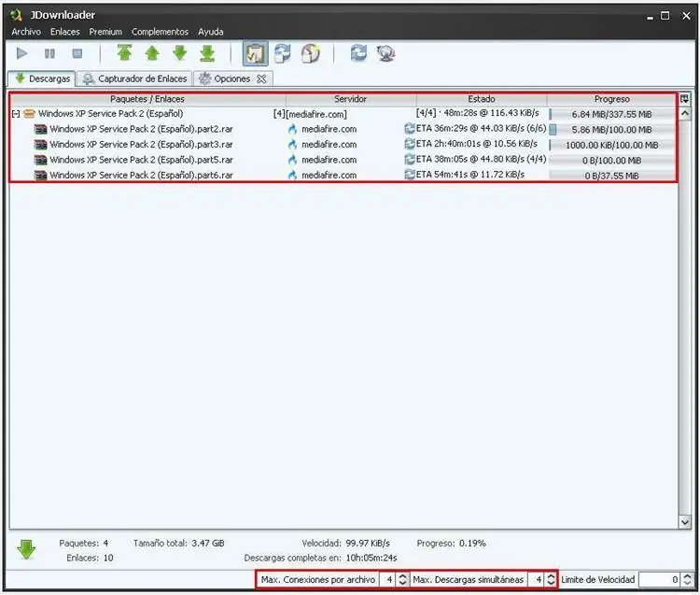700x595 pixels.
Task: Start downloads with the play button
Action: 21,53
